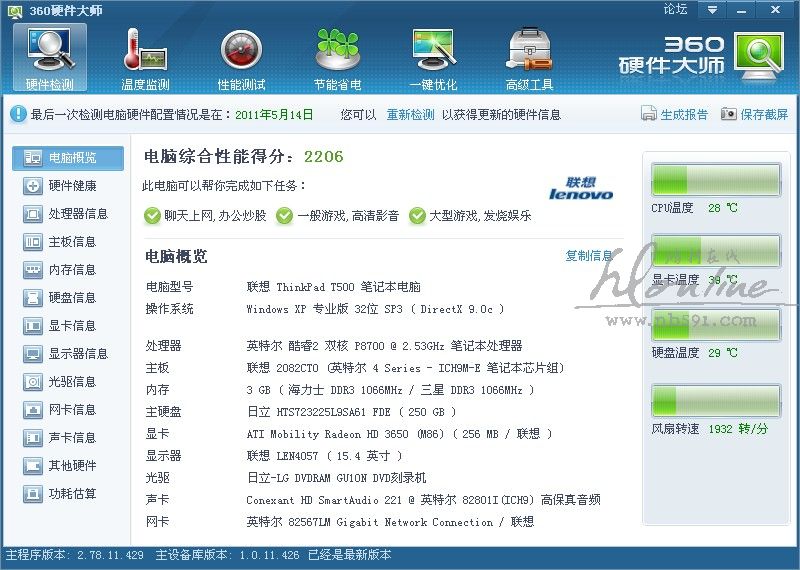Click the 硬盘温度 gauge bar
800x570 pixels.
(x=716, y=325)
